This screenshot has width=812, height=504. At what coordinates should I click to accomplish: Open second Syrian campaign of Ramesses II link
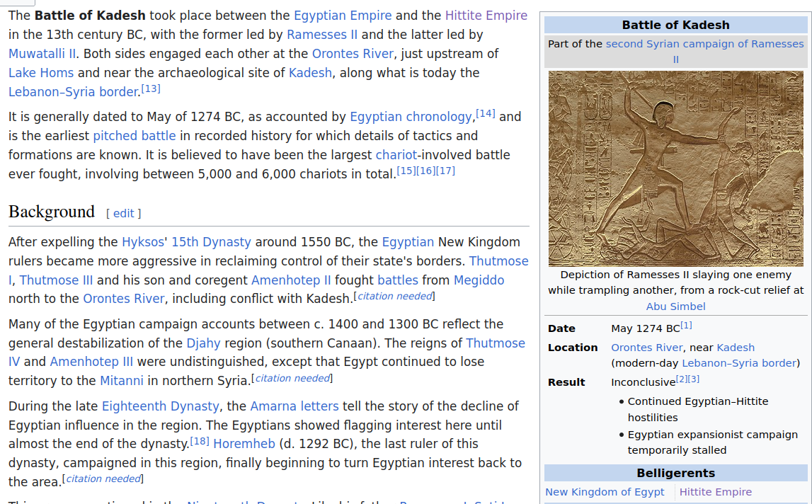tap(705, 45)
